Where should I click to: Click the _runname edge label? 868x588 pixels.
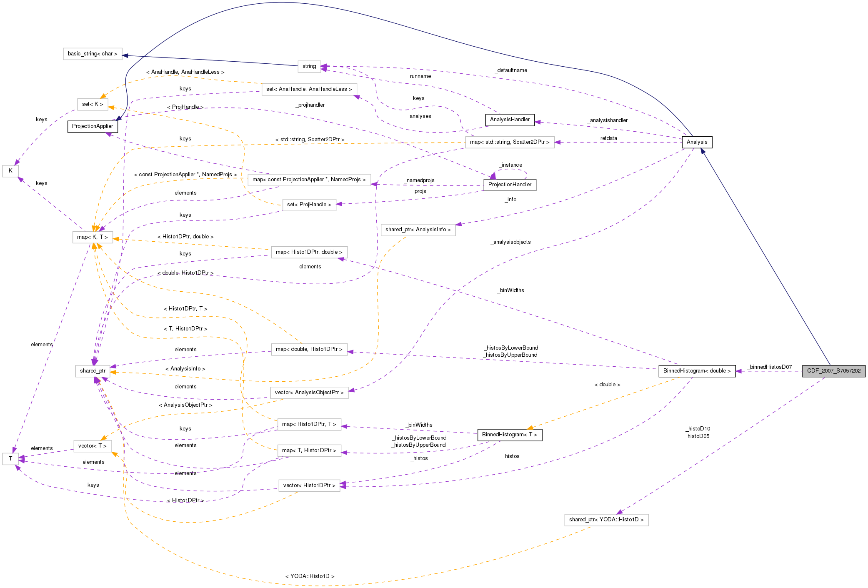click(419, 76)
